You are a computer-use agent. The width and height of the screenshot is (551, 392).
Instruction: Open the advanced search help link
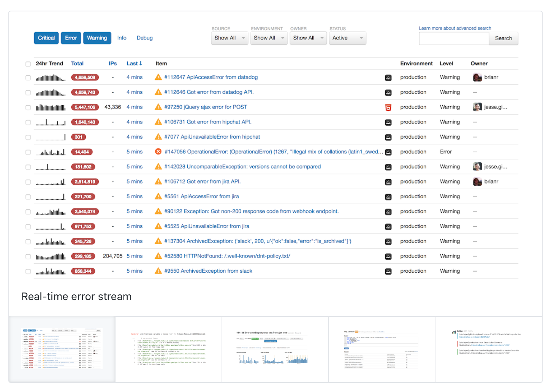(454, 28)
